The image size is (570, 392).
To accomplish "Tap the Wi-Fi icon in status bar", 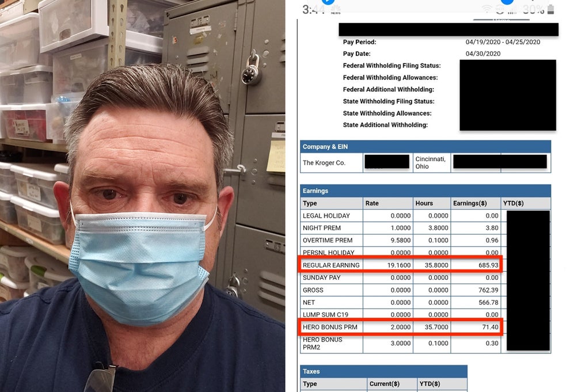I will click(x=488, y=9).
